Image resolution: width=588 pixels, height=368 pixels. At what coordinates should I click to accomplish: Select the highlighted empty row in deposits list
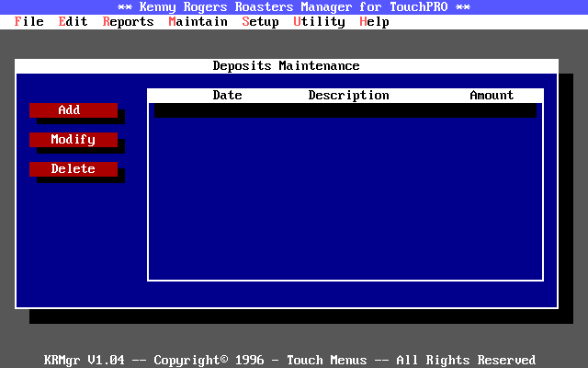pyautogui.click(x=345, y=110)
